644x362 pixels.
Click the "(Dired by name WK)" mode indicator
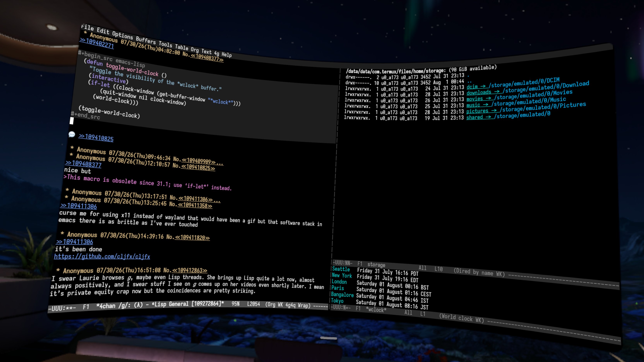point(479,272)
